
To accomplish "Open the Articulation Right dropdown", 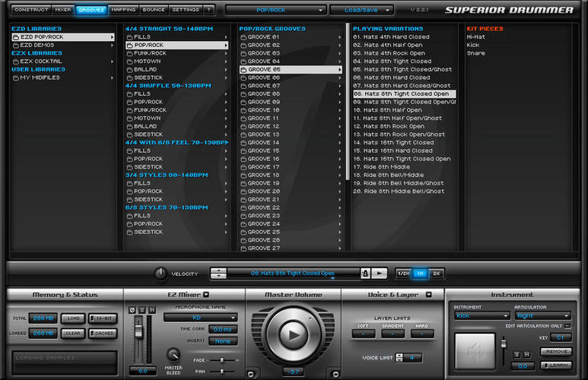I will click(x=542, y=315).
